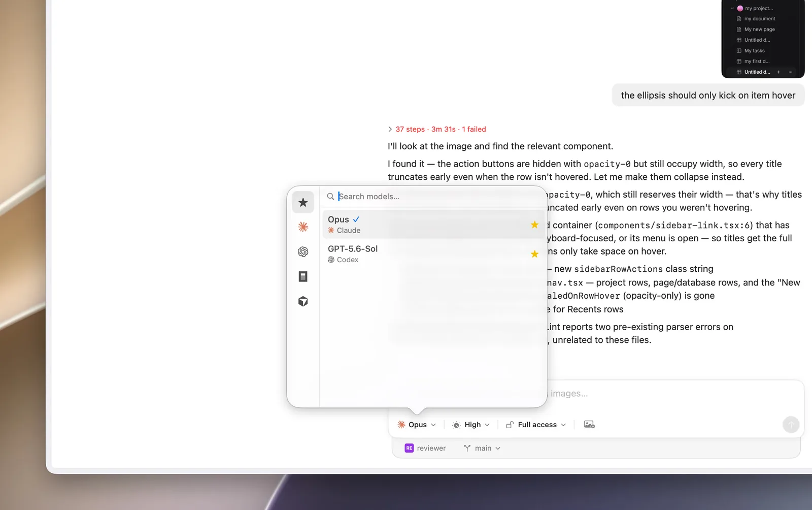Image resolution: width=812 pixels, height=510 pixels.
Task: Open the attached dark sidebar screenshot thumbnail
Action: point(763,39)
